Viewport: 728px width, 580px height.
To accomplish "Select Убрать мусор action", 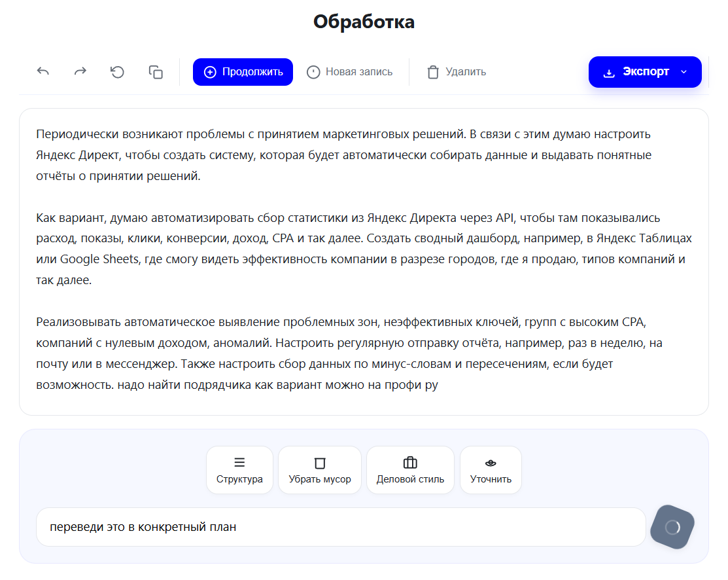I will click(320, 470).
